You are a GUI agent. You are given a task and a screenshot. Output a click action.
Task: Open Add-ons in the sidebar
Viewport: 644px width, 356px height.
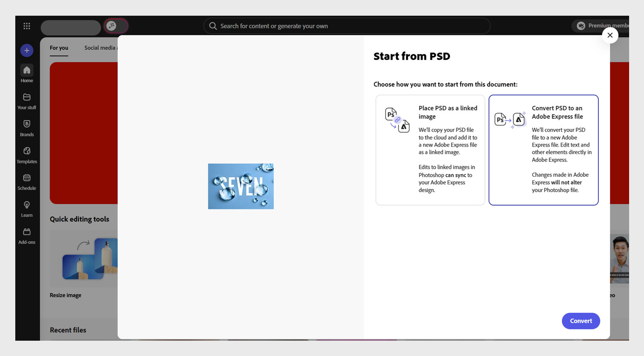pyautogui.click(x=27, y=236)
